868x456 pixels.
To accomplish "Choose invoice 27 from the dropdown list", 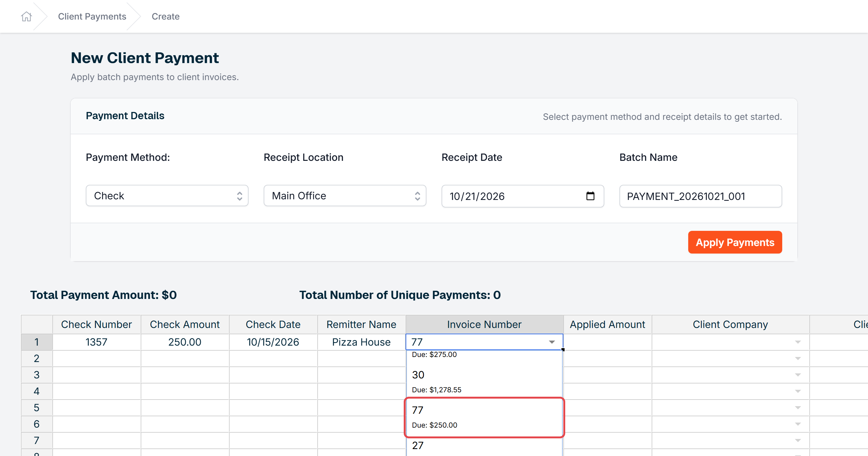I will tap(484, 446).
